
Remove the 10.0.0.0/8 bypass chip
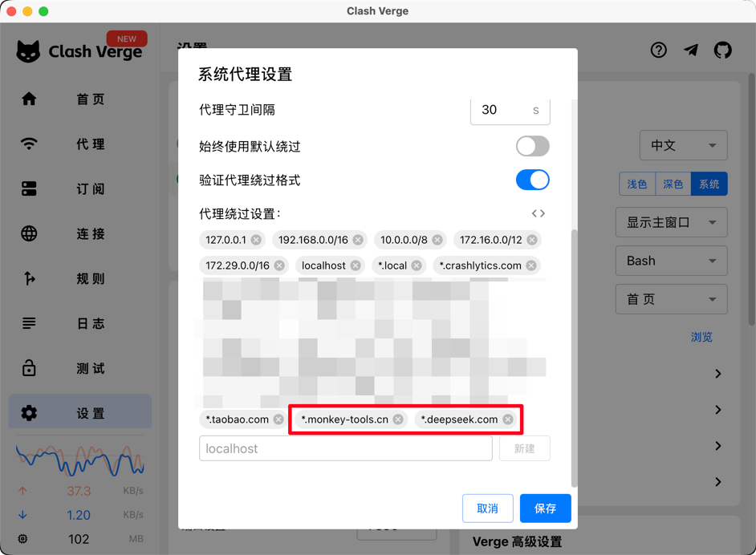click(437, 240)
